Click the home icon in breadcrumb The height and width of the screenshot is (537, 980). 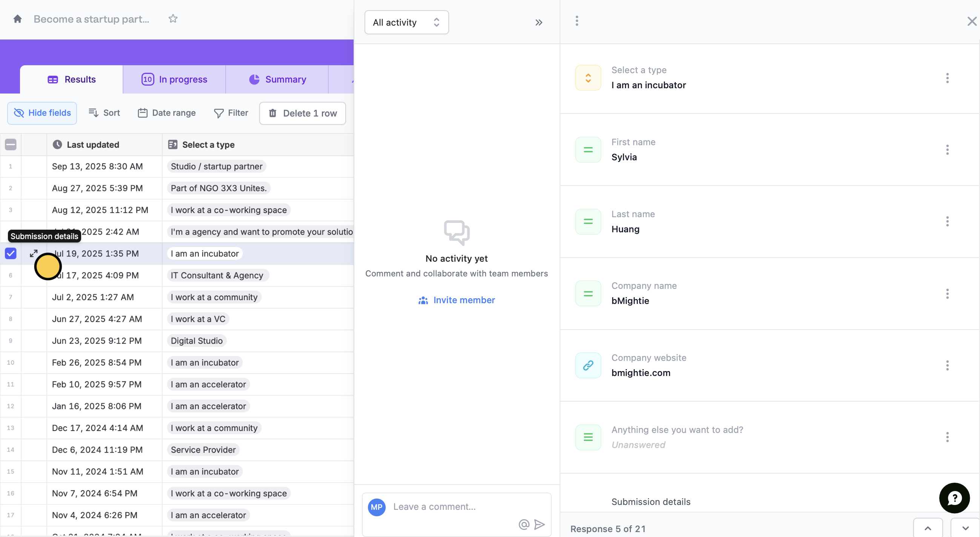point(17,19)
